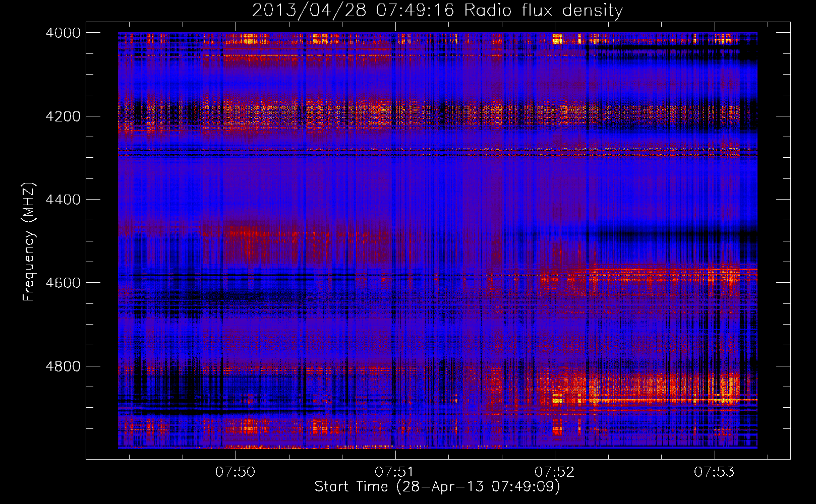Click the 4400 frequency axis label
The width and height of the screenshot is (816, 504).
pyautogui.click(x=63, y=200)
